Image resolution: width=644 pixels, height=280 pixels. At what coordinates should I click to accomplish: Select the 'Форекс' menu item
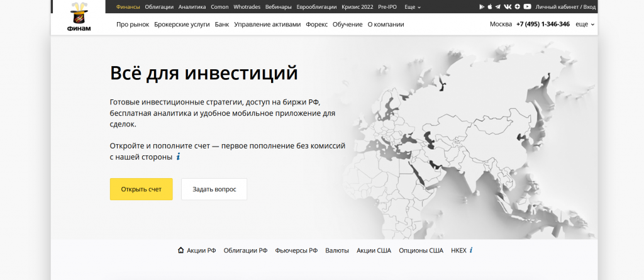click(316, 25)
